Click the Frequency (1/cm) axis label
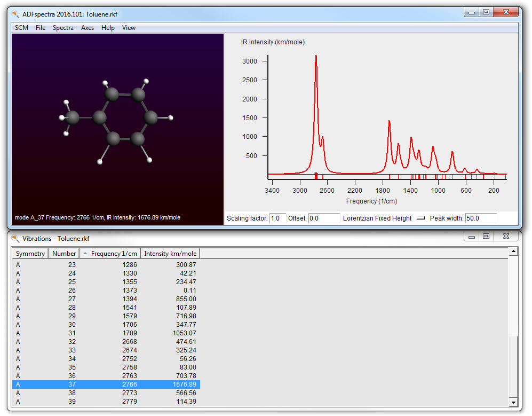 pyautogui.click(x=371, y=201)
